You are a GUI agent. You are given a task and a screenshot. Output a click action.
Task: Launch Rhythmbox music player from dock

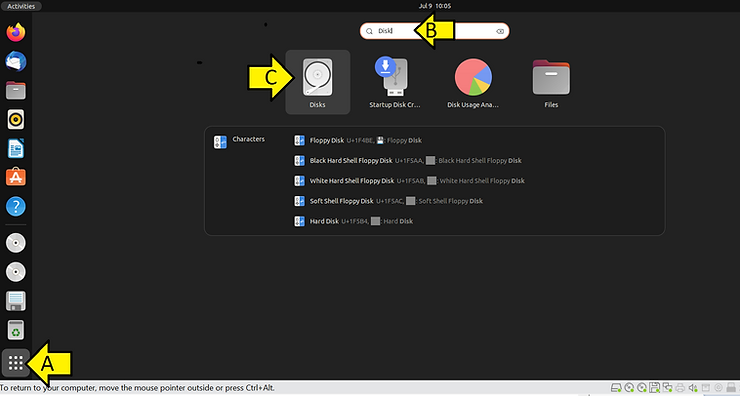pos(16,119)
